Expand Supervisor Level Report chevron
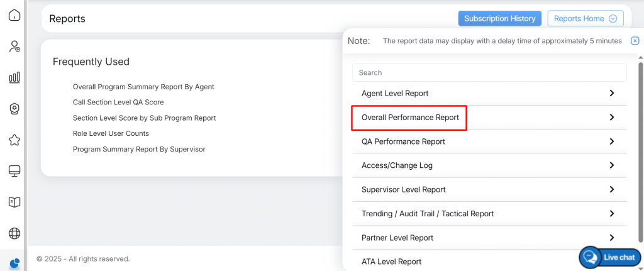Viewport: 644px width, 271px height. tap(611, 189)
